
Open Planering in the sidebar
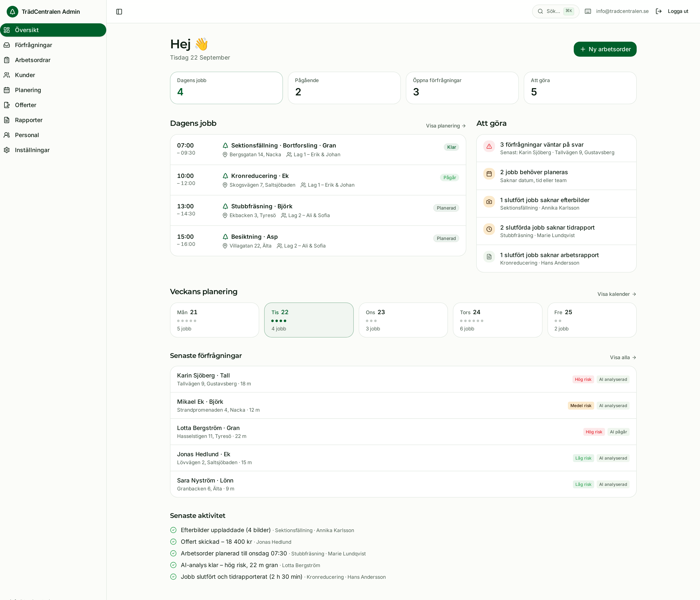(x=53, y=90)
